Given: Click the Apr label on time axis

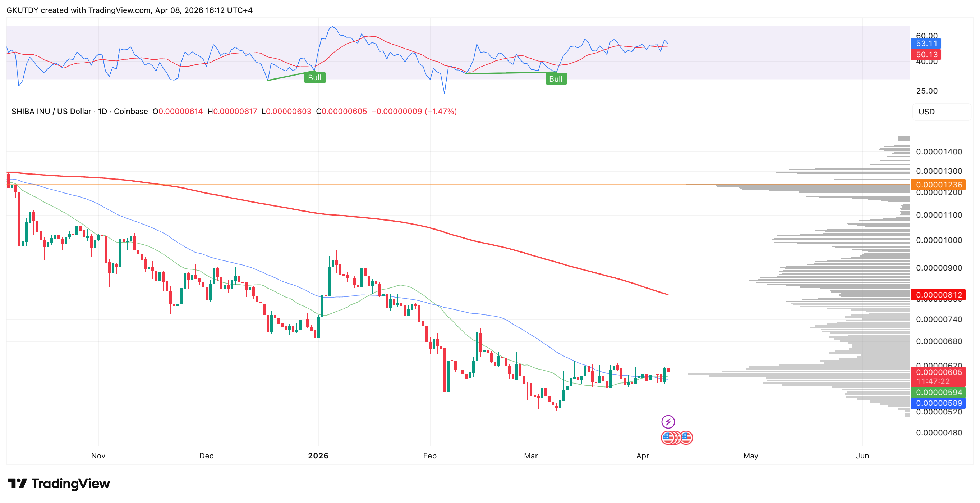Looking at the screenshot, I should pos(642,456).
